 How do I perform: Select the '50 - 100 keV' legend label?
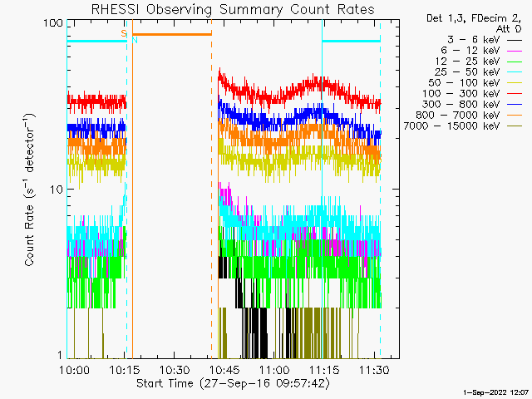[464, 83]
